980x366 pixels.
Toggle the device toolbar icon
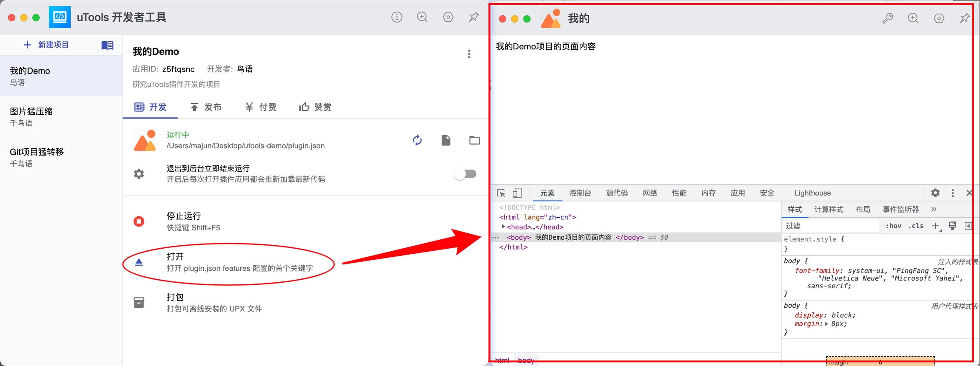pyautogui.click(x=517, y=193)
